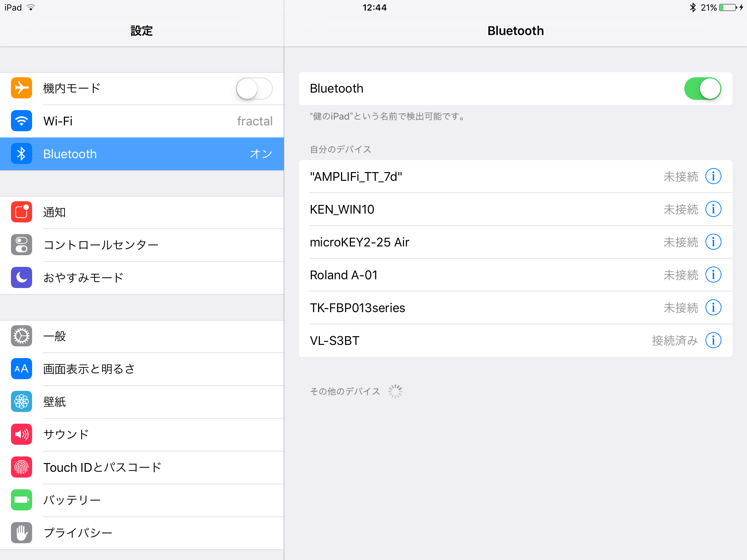
Task: Tap the 21% battery percentage text
Action: point(709,8)
